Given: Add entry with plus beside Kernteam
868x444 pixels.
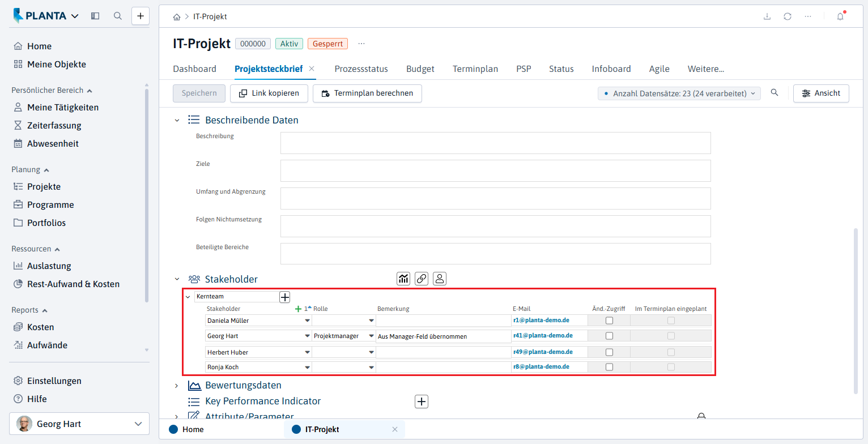Looking at the screenshot, I should 285,296.
